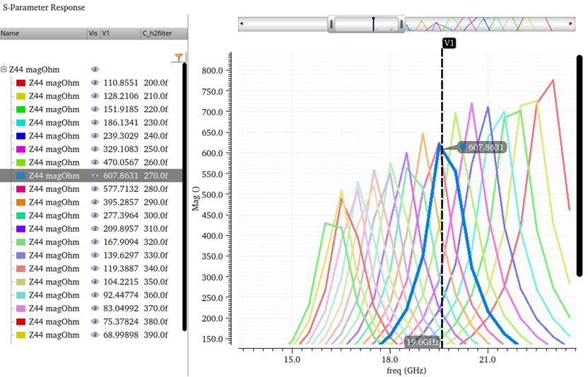This screenshot has height=377, width=588.
Task: Click the blue color swatch of 240.0f trace
Action: coord(20,136)
